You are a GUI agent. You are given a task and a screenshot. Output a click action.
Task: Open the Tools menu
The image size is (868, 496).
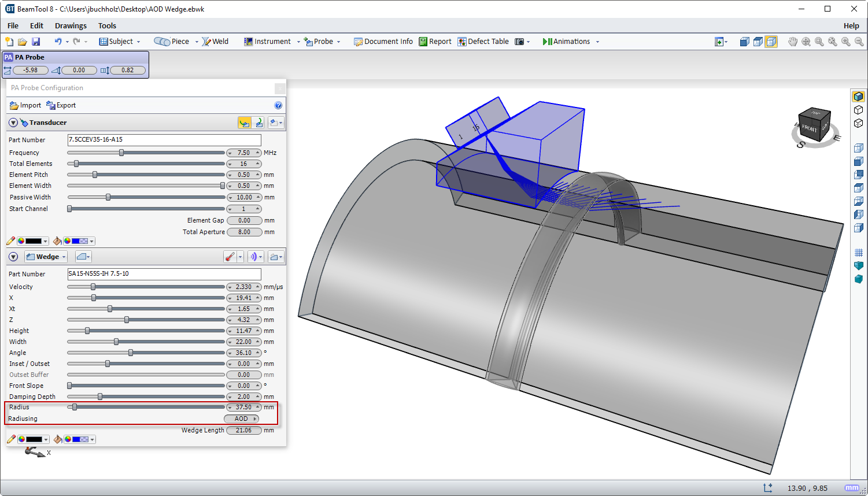(107, 25)
